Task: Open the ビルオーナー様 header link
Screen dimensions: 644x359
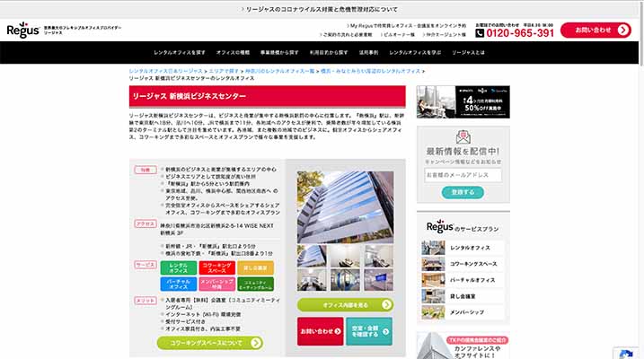Action: 398,35
